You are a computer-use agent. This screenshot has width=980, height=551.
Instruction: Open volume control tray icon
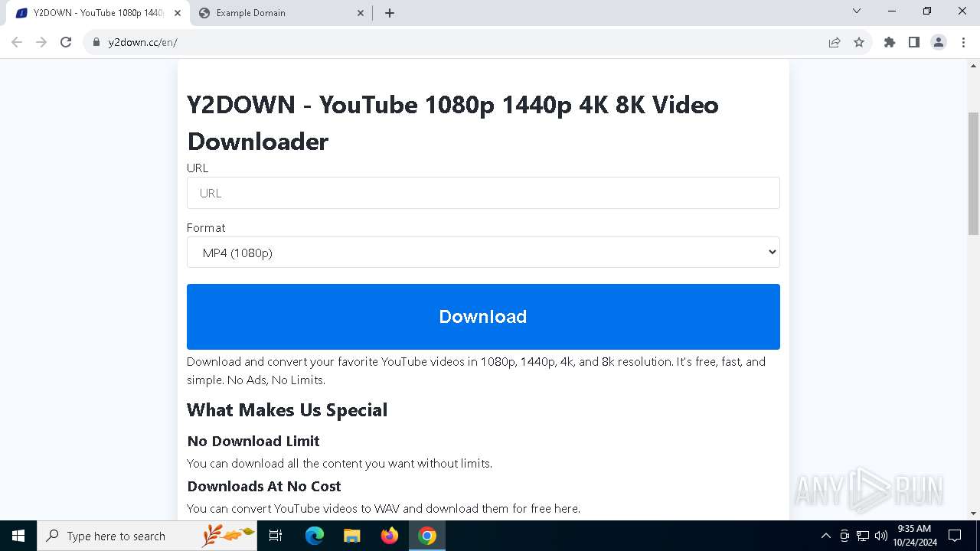click(x=881, y=536)
